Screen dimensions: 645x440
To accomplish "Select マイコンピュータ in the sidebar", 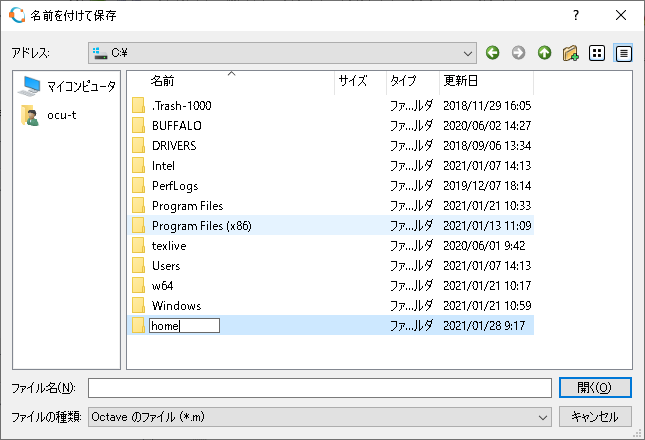I will pos(69,86).
